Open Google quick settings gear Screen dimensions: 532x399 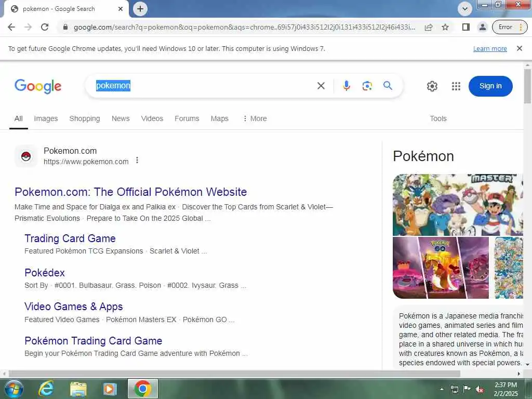coord(432,86)
